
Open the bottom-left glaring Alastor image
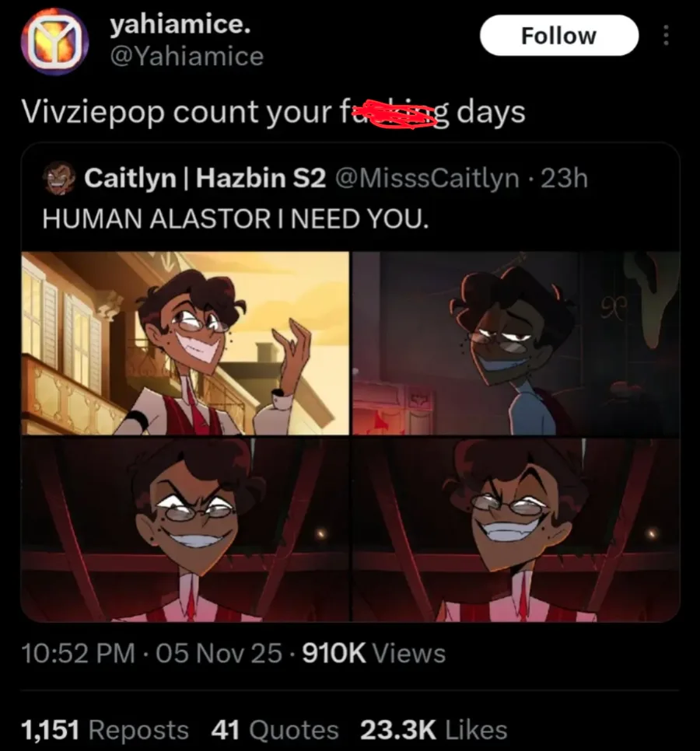point(185,529)
